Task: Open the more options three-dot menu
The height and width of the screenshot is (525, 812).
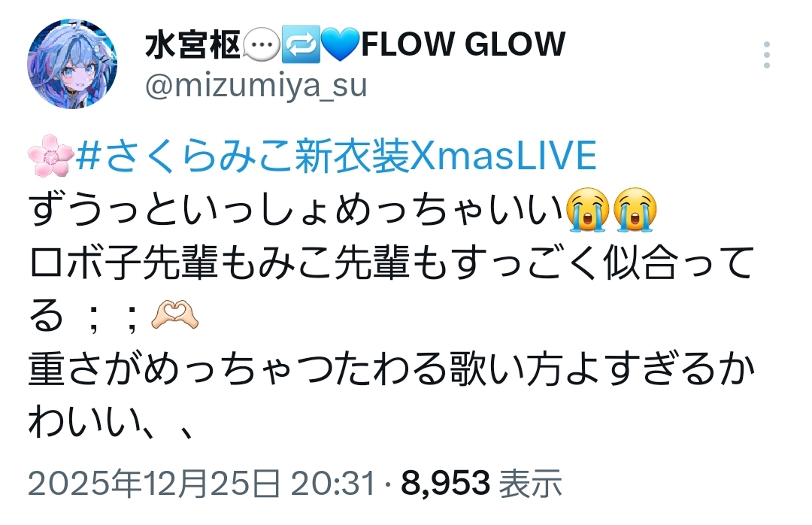Action: (x=766, y=55)
